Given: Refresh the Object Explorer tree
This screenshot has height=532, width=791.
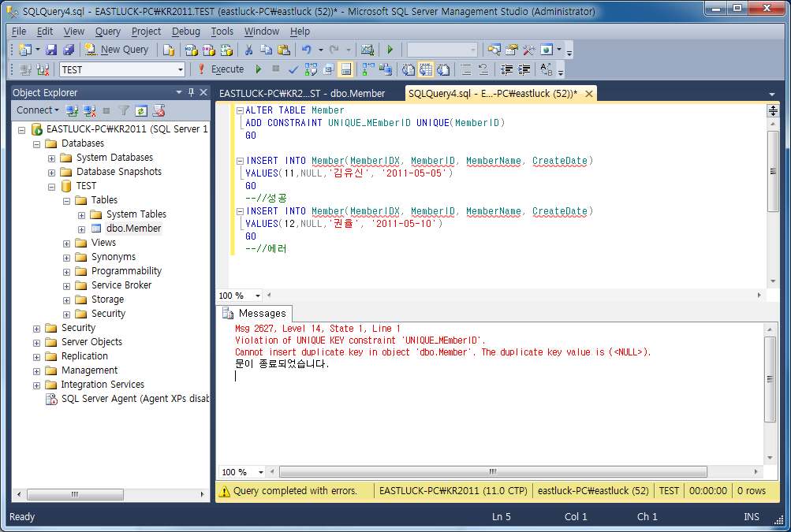Looking at the screenshot, I should coord(141,111).
